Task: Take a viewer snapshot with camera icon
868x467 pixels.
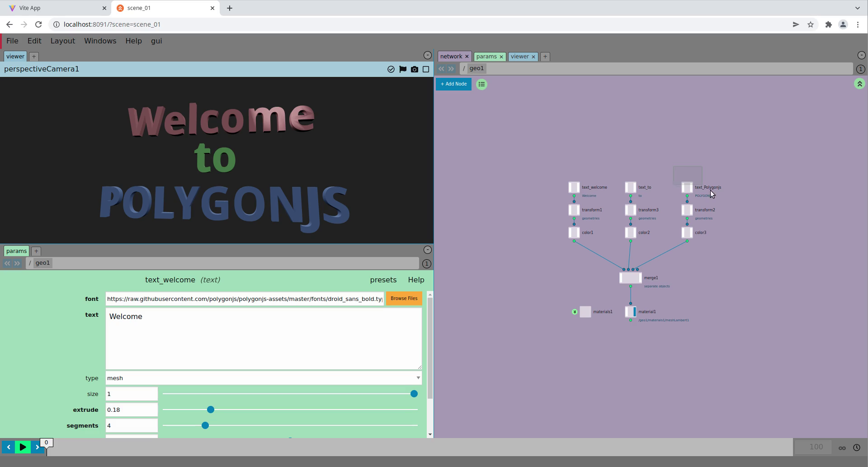Action: (415, 69)
